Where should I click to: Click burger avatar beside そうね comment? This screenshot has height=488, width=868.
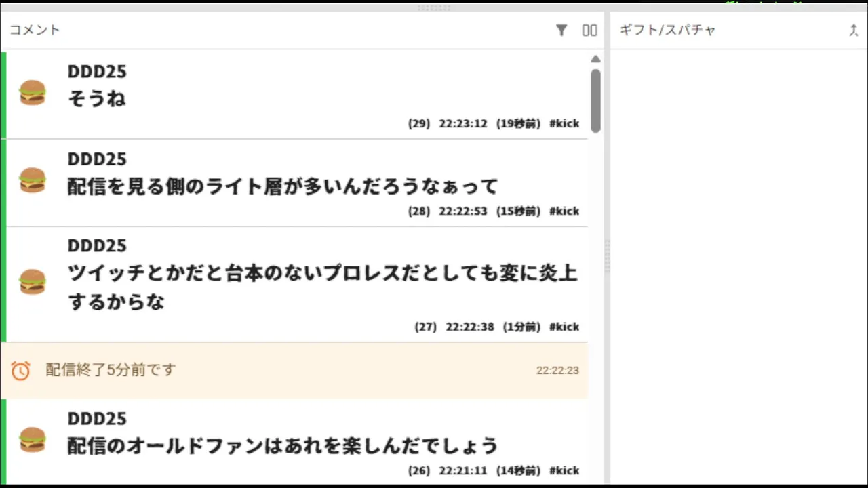(33, 93)
